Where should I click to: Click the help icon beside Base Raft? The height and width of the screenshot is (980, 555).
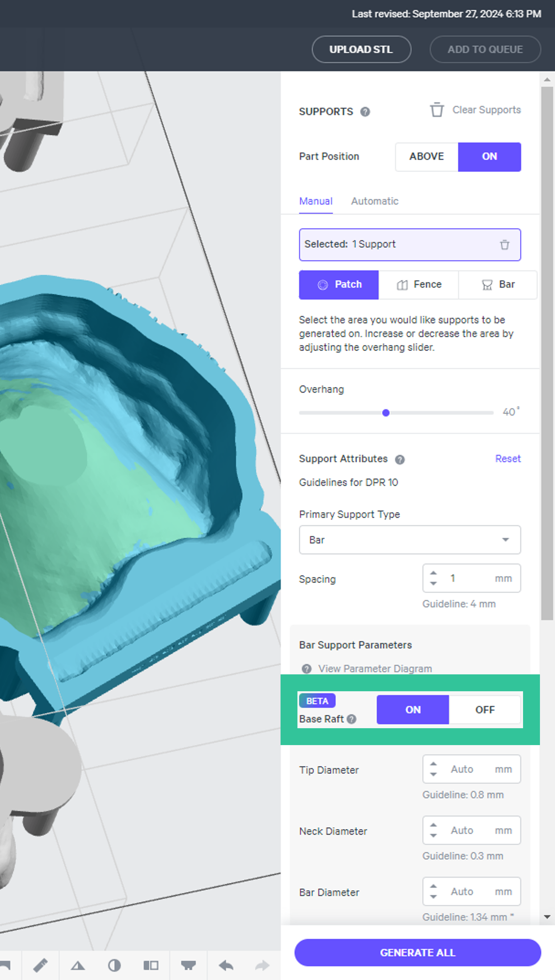352,719
